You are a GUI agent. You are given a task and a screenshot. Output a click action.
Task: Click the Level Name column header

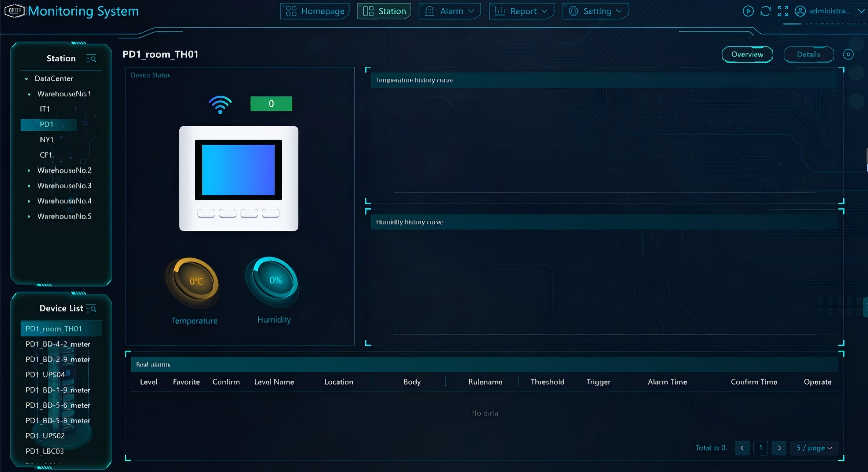click(274, 382)
